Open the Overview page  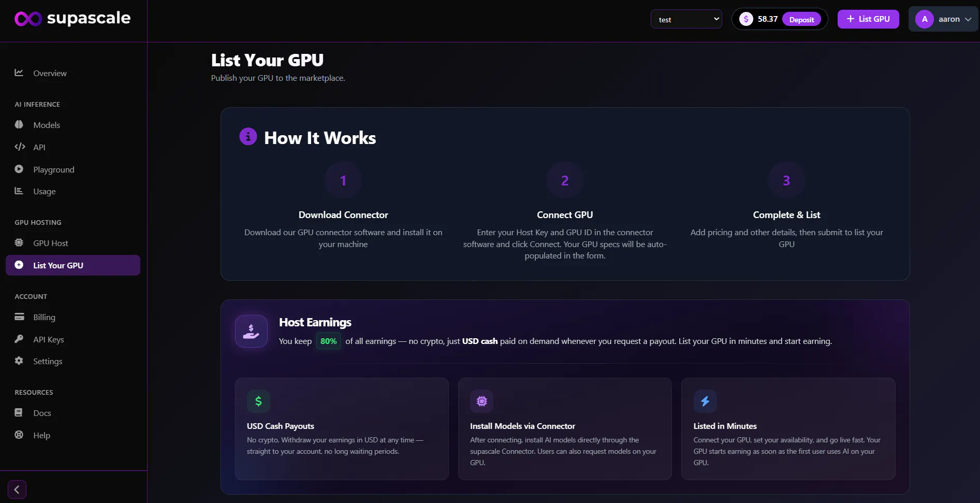coord(73,73)
